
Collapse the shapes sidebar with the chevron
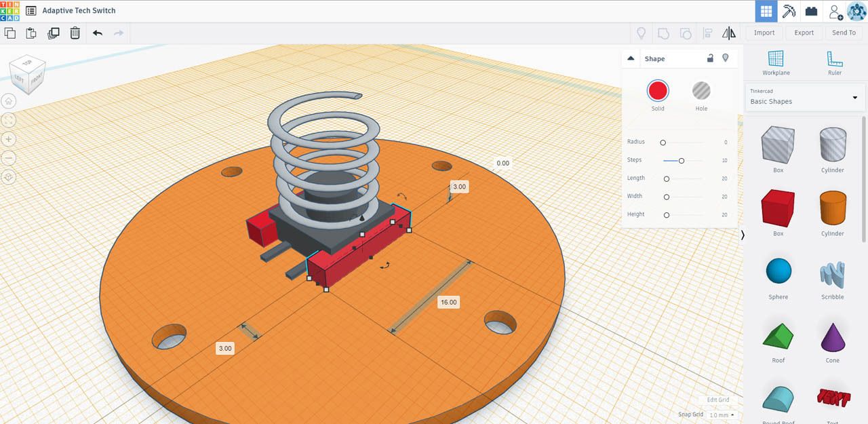pyautogui.click(x=743, y=235)
